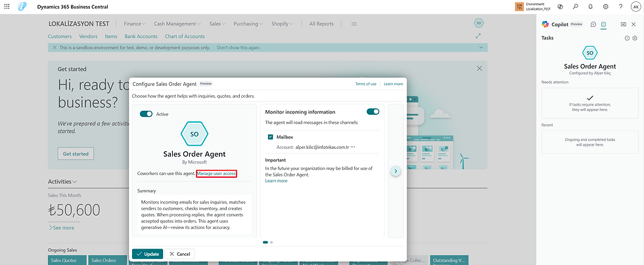Click Dynamics 365 Business Central title
This screenshot has width=644, height=265.
(73, 7)
